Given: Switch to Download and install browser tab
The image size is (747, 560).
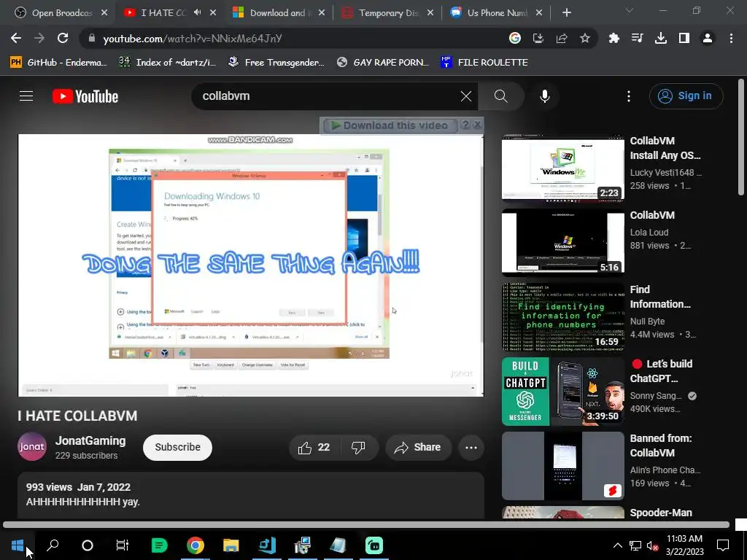Looking at the screenshot, I should 278,13.
